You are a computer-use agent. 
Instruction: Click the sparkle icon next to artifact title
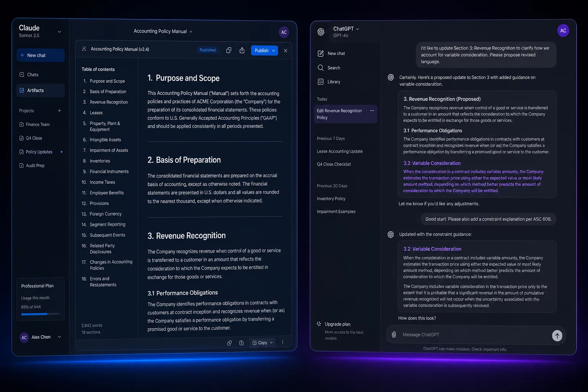[x=84, y=49]
